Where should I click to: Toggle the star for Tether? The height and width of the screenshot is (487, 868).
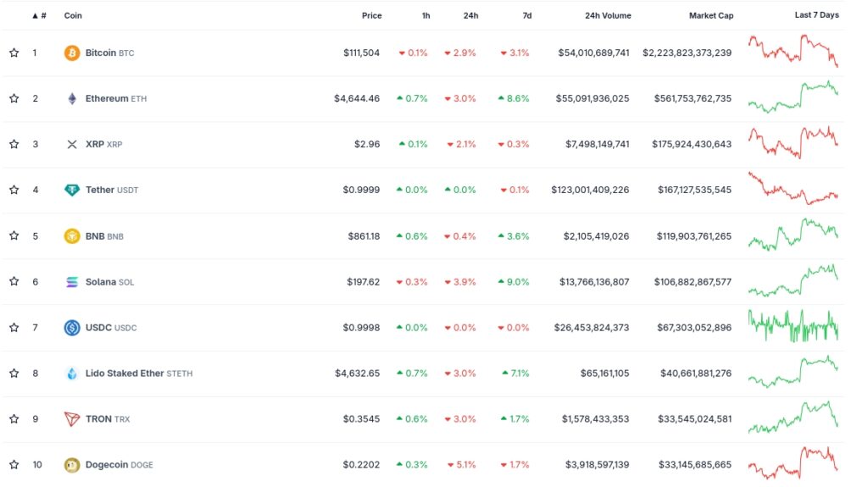click(14, 190)
